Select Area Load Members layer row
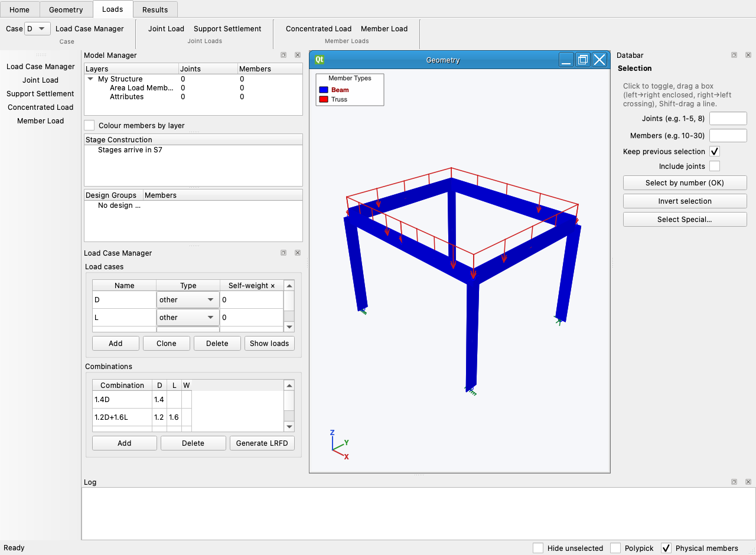This screenshot has width=756, height=555. click(193, 87)
